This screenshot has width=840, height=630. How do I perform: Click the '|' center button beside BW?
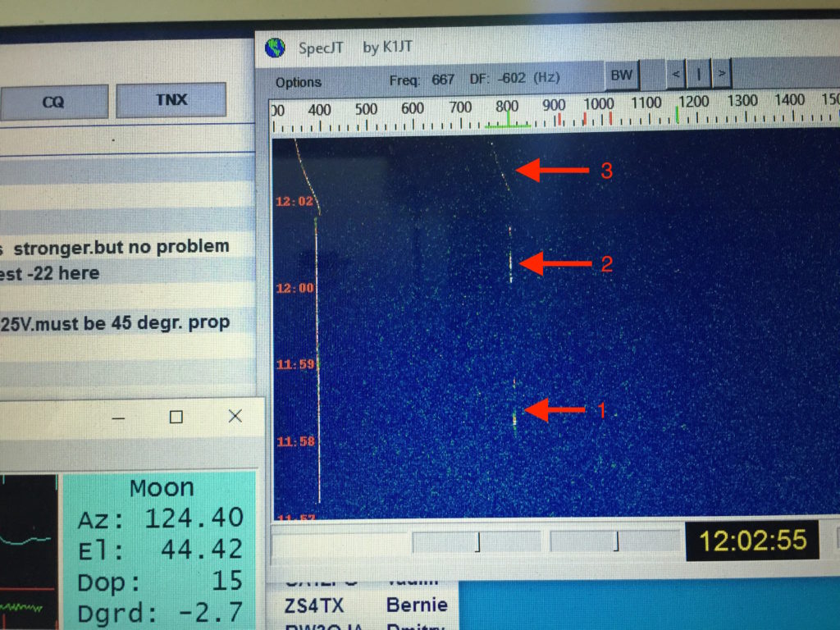click(x=699, y=73)
